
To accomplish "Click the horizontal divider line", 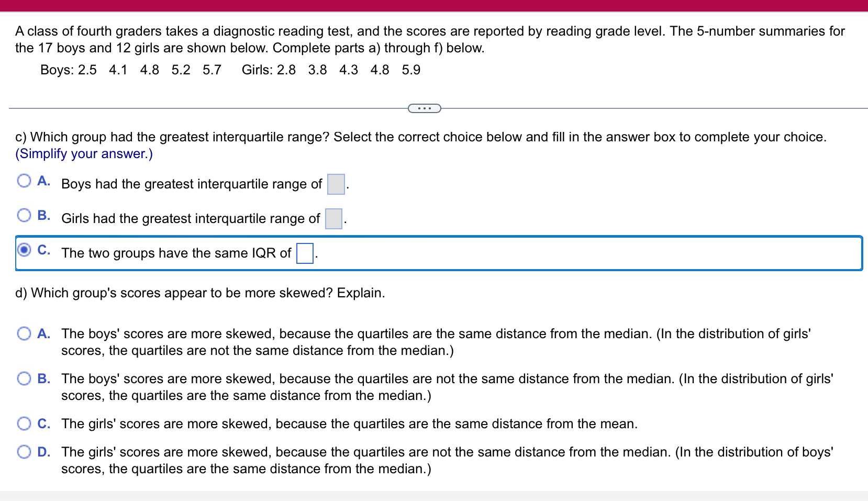I will click(x=209, y=108).
